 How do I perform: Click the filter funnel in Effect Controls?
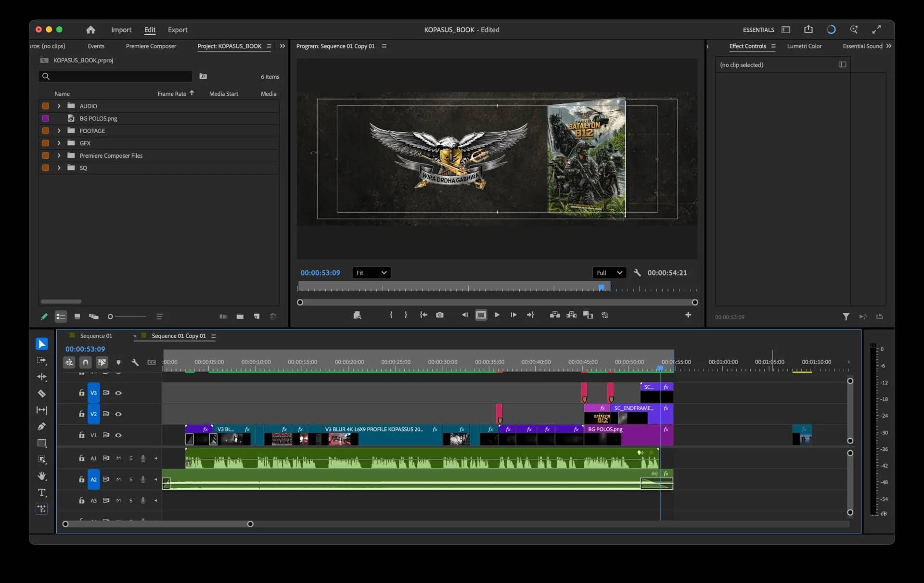tap(846, 317)
